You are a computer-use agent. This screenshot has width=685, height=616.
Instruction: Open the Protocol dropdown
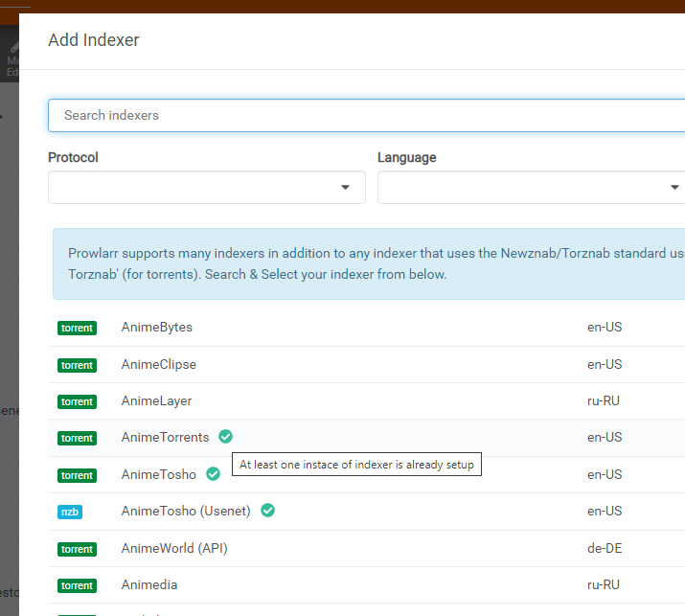point(207,188)
